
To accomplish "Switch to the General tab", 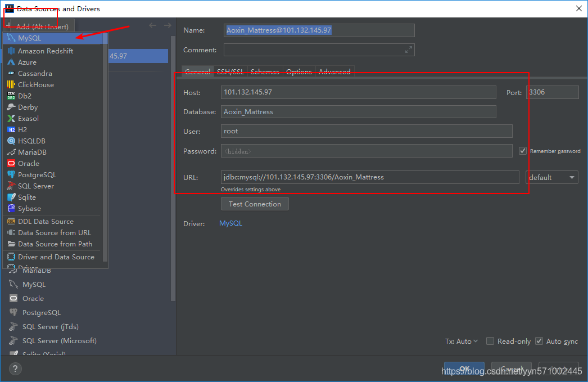I will coord(198,71).
